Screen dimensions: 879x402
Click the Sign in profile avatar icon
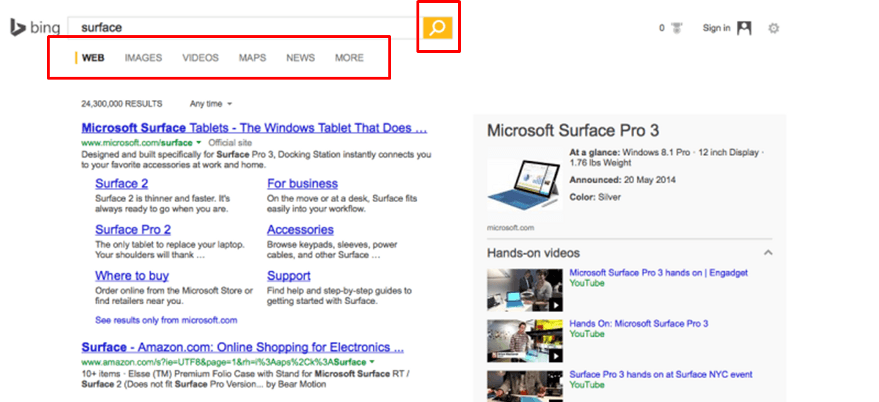(744, 28)
